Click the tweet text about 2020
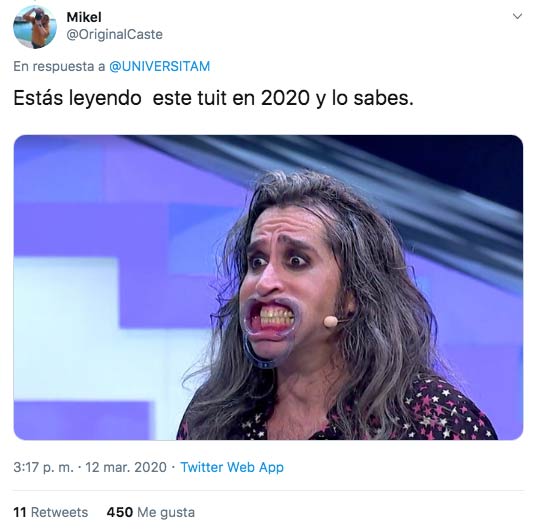Image resolution: width=536 pixels, height=530 pixels. click(x=213, y=98)
